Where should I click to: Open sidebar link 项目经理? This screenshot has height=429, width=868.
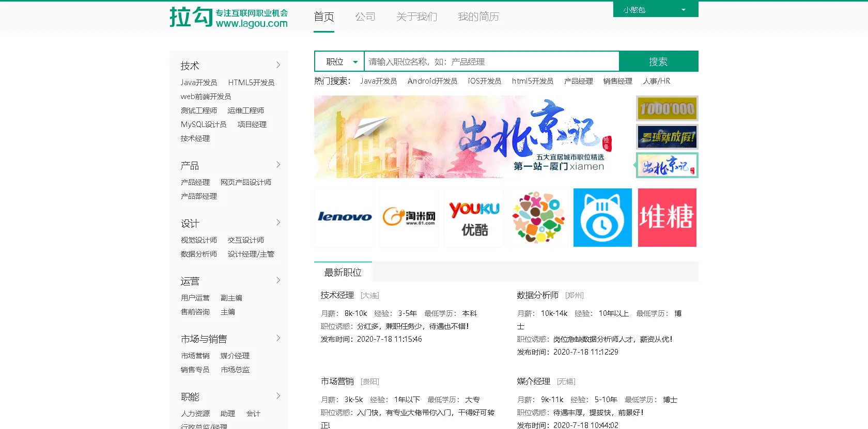pos(252,124)
